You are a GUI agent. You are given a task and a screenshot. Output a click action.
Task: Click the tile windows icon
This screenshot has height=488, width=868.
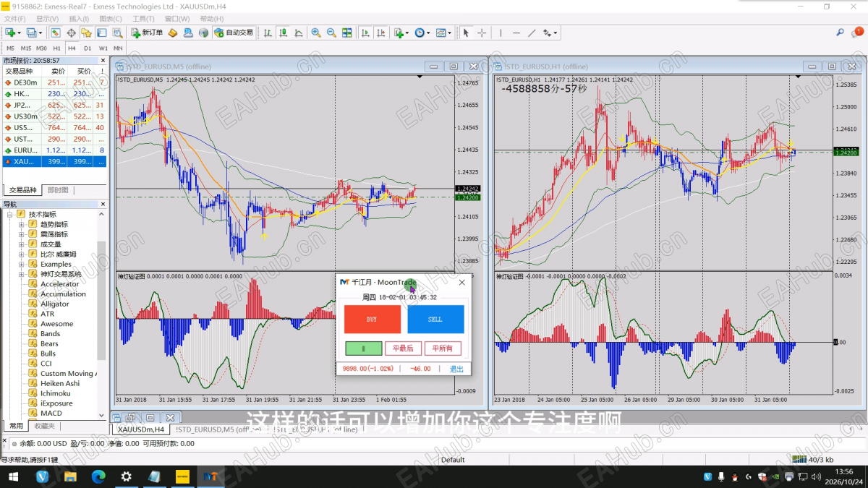pos(347,33)
